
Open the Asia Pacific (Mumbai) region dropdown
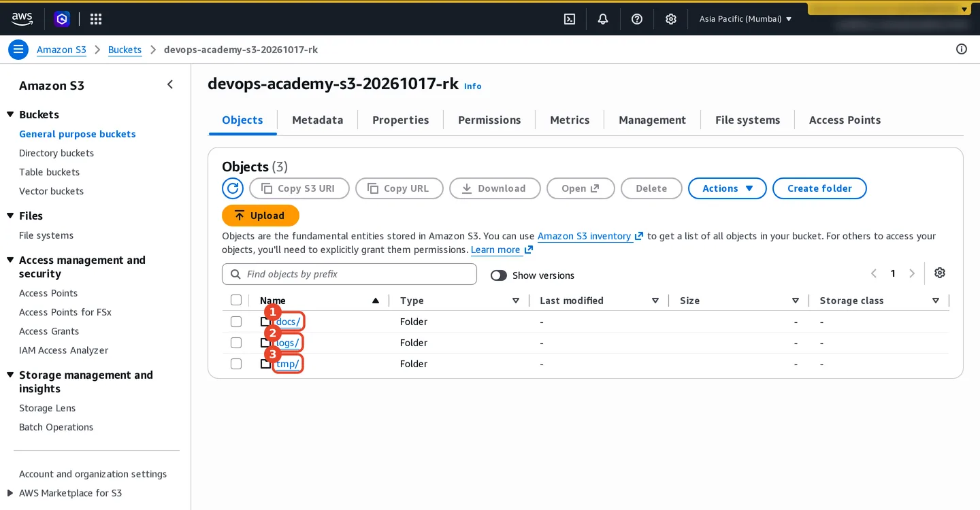click(x=746, y=19)
